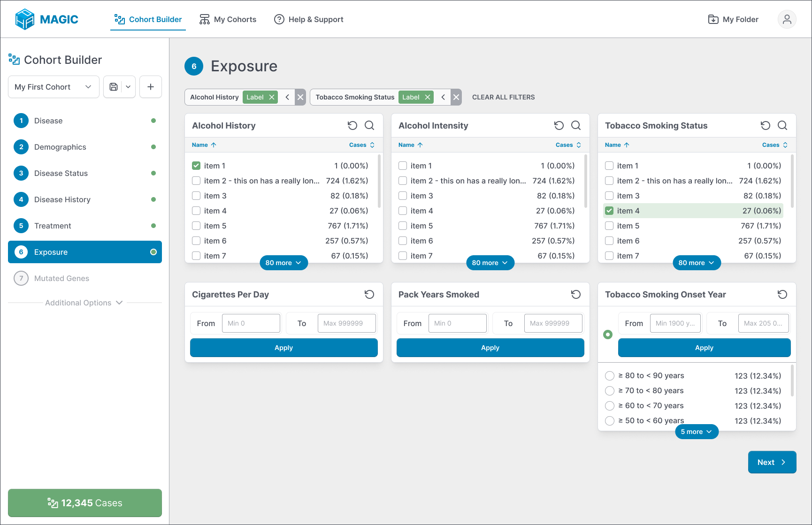Check item 3 in Alcohol History

(196, 196)
